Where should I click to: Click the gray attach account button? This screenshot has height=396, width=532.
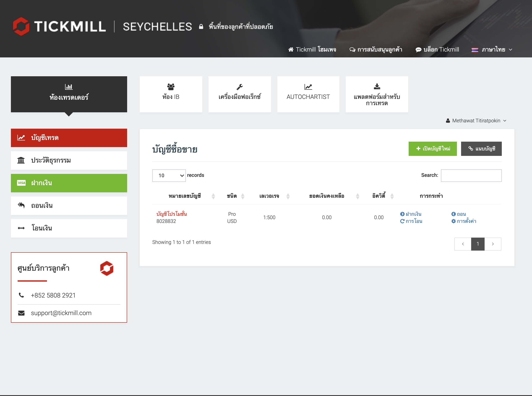tap(481, 149)
